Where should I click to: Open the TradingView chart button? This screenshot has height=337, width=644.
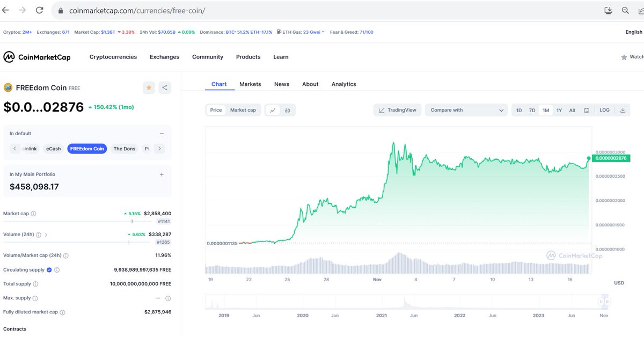point(398,110)
